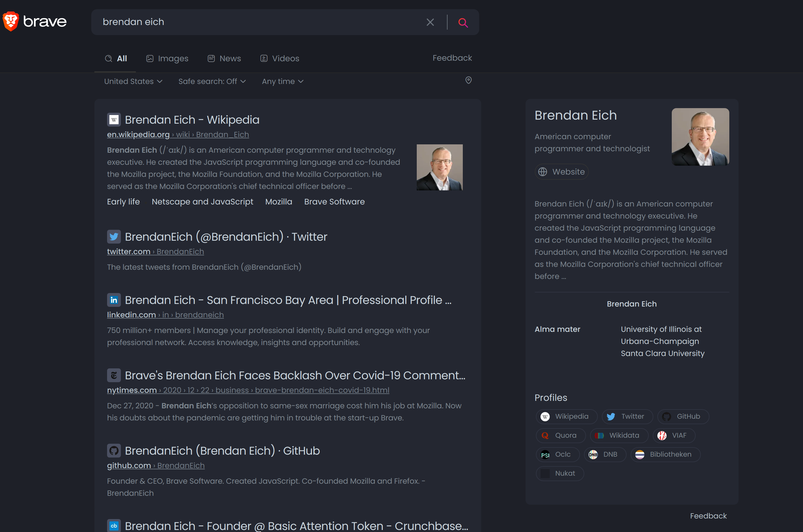This screenshot has height=532, width=803.
Task: Open the Nukat profile chip
Action: (560, 474)
